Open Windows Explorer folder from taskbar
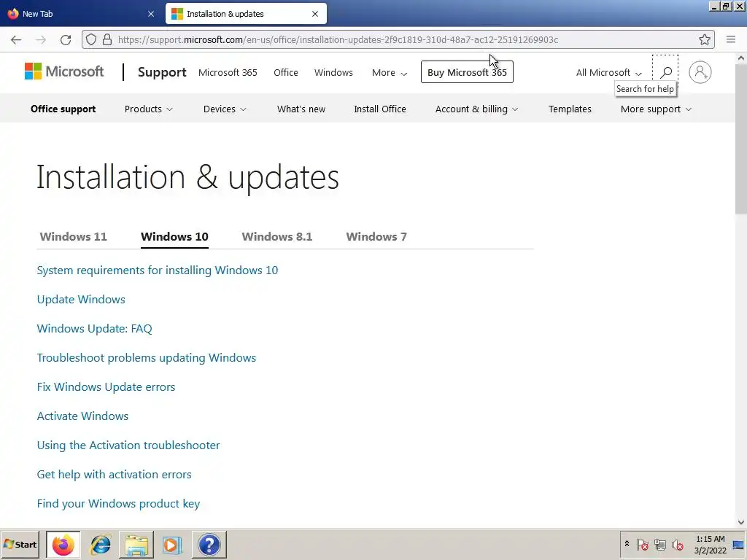 pos(136,544)
